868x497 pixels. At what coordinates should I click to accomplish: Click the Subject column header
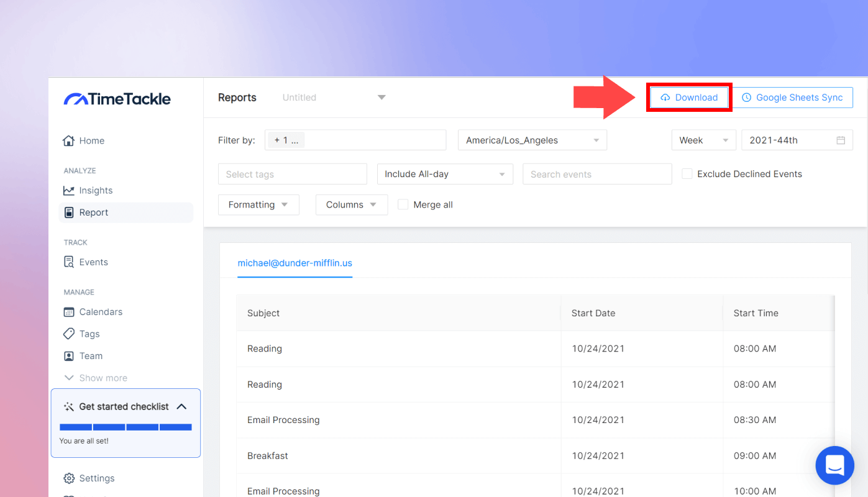click(398, 313)
